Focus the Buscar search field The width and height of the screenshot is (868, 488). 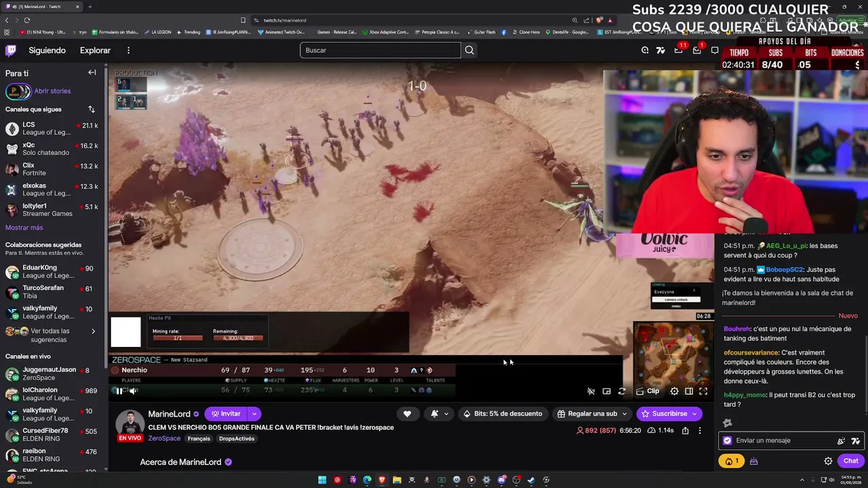tap(380, 50)
